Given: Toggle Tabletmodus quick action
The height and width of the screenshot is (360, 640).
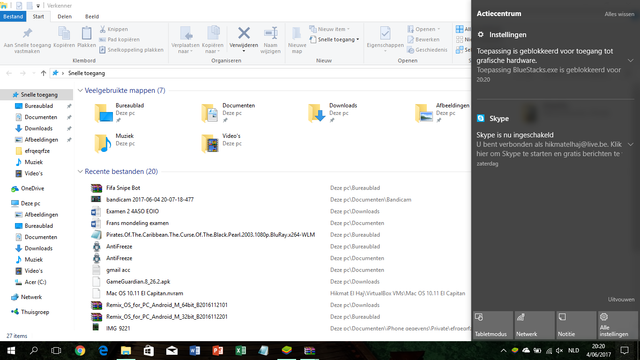Looking at the screenshot, I should click(x=493, y=325).
